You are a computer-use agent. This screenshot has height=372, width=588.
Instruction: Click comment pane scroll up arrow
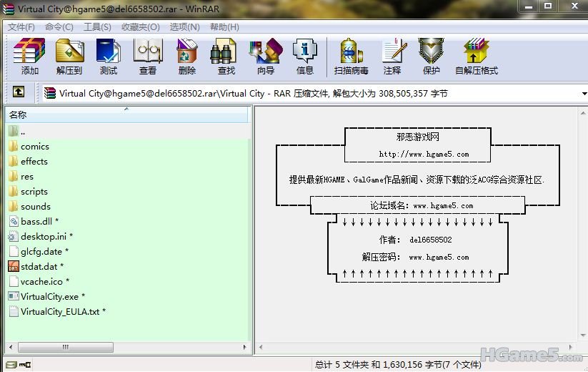tap(583, 112)
